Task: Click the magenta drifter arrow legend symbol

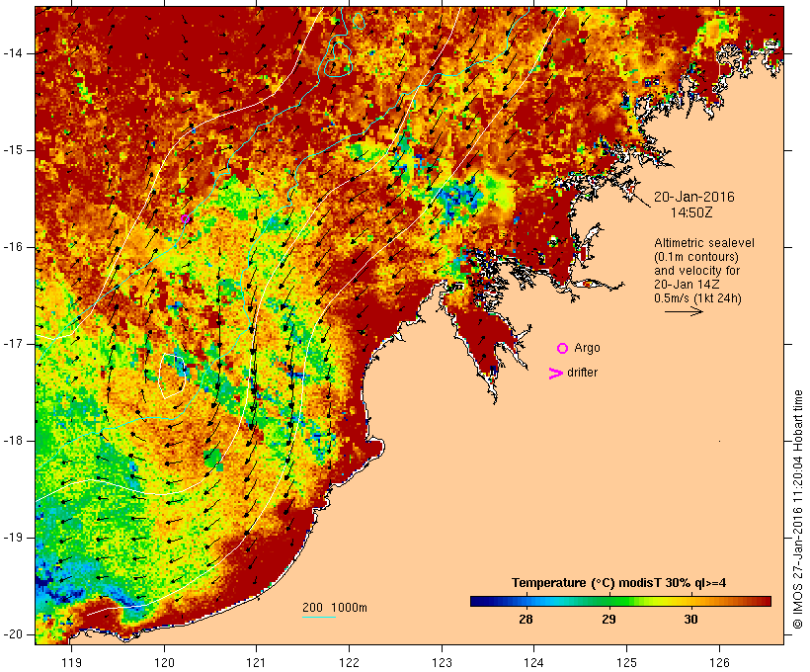Action: point(556,374)
